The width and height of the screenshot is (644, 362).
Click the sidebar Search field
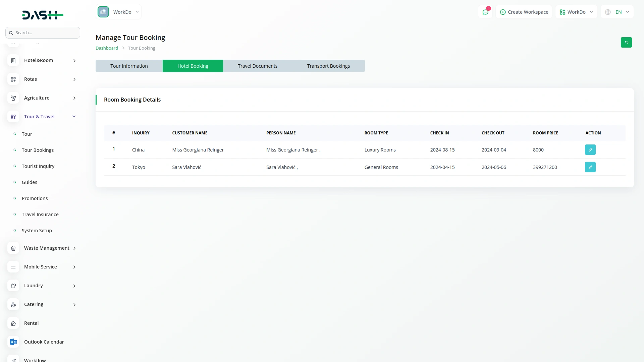tap(43, 33)
